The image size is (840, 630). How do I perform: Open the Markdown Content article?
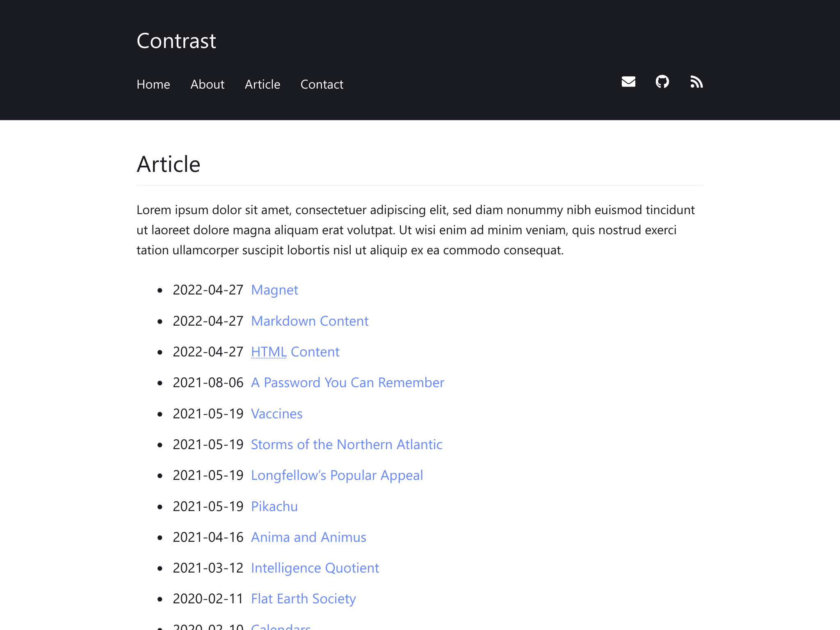pyautogui.click(x=310, y=321)
